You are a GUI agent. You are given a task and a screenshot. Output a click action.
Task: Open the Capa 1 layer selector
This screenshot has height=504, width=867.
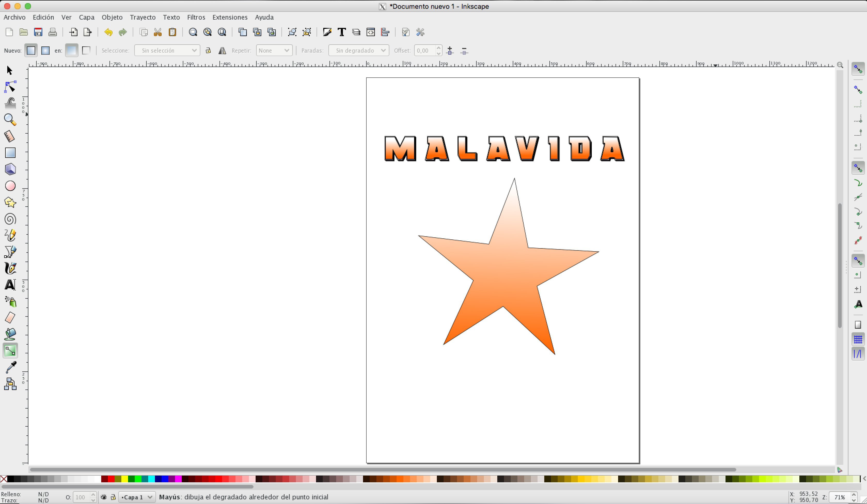(137, 497)
